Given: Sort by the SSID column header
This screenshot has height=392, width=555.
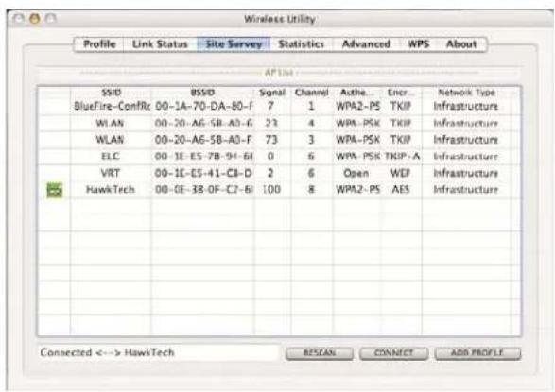Looking at the screenshot, I should pos(112,93).
